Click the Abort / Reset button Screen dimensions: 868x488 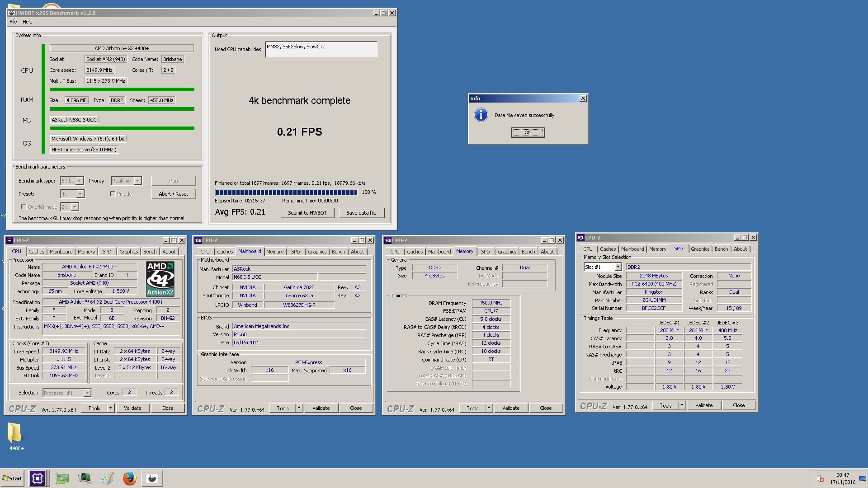[x=174, y=194]
